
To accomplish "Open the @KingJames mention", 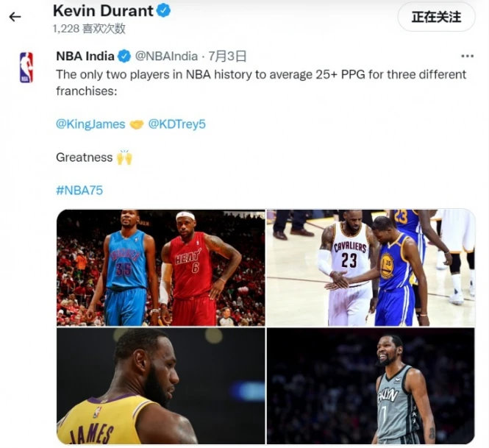I will coord(90,124).
